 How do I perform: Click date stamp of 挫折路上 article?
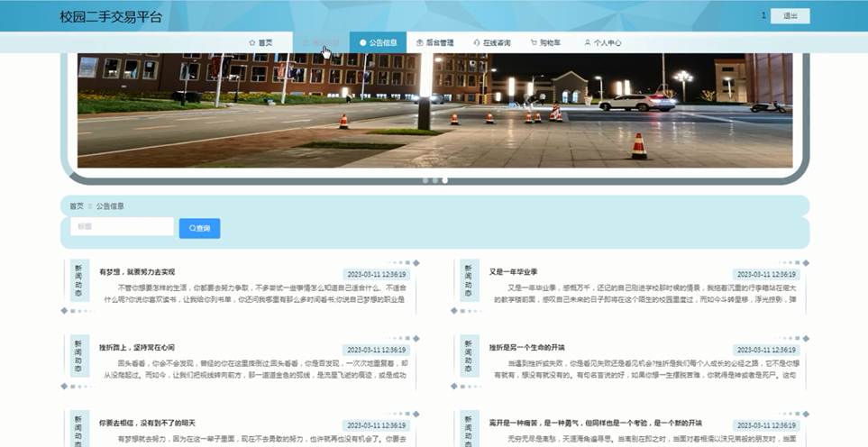click(376, 350)
